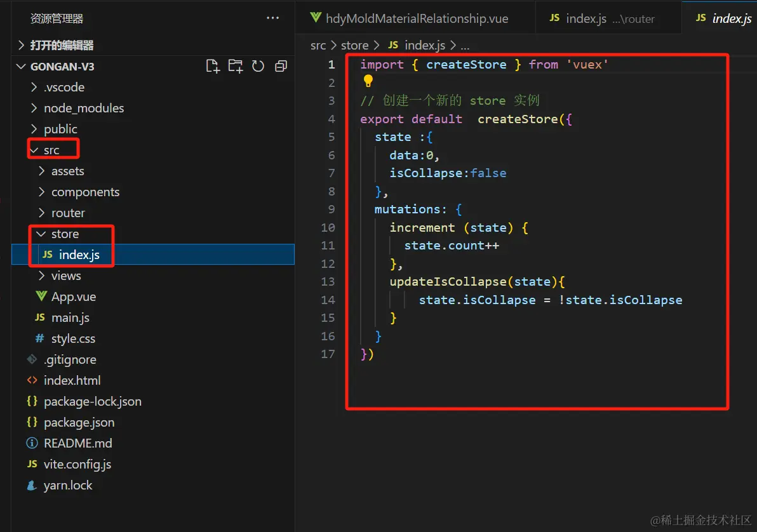Expand the 打开的编辑器 section
Screen dimensions: 757x532
(x=21, y=45)
